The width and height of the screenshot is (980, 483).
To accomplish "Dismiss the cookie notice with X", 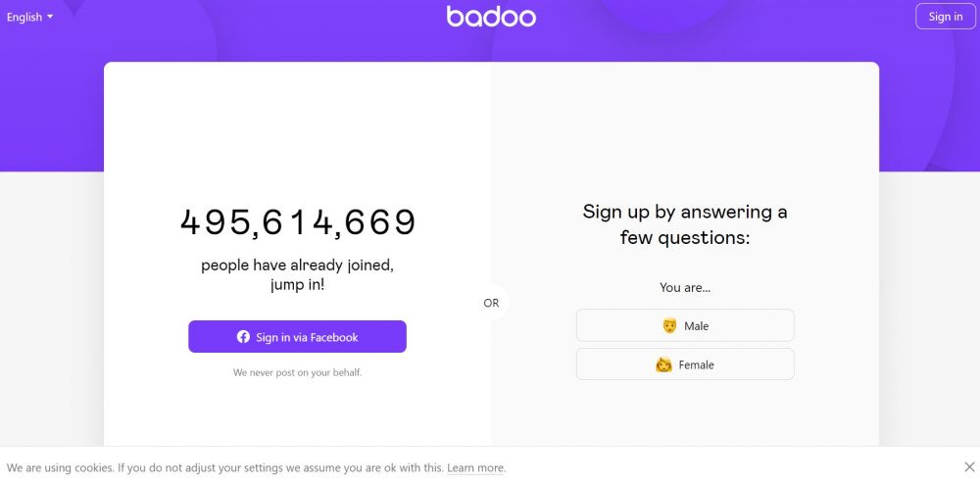I will tap(969, 466).
